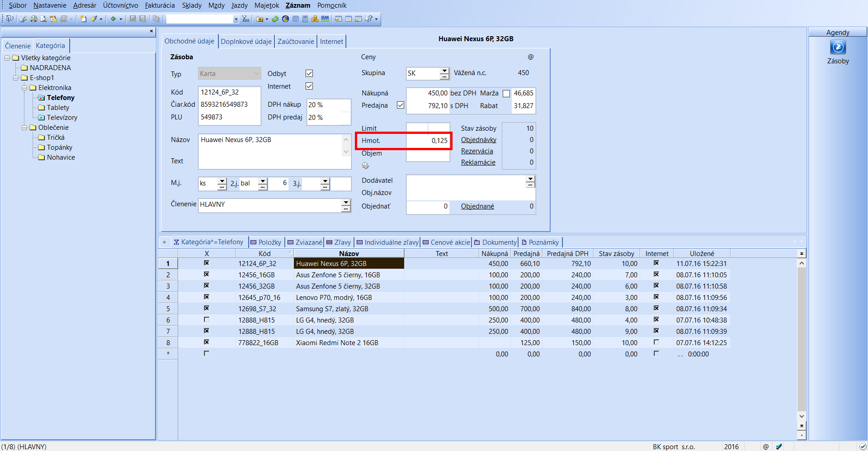Screen dimensions: 868x451
Task: Open the Cenové akcie tab
Action: coord(446,242)
